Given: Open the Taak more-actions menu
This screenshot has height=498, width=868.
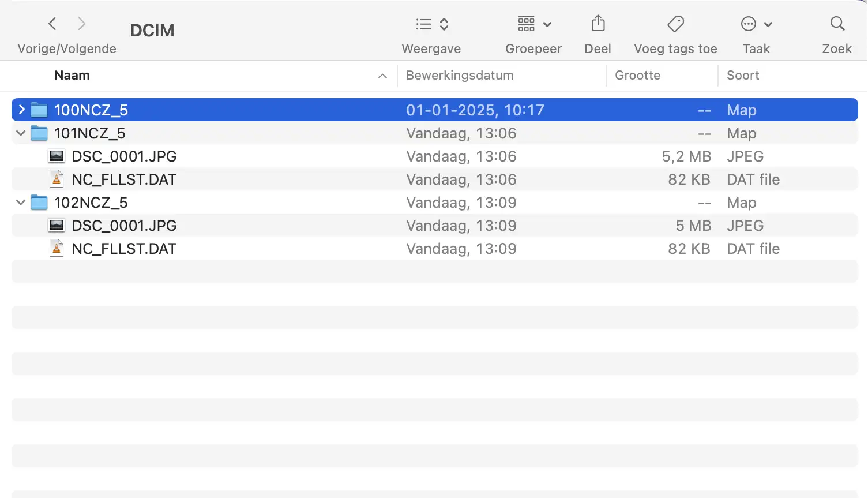Looking at the screenshot, I should pyautogui.click(x=756, y=24).
